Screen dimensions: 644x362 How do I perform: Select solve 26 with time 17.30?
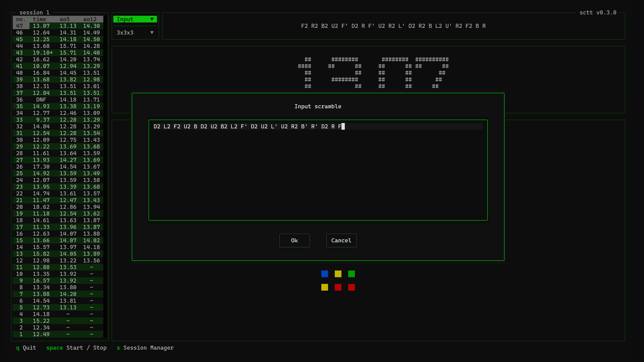pyautogui.click(x=58, y=167)
